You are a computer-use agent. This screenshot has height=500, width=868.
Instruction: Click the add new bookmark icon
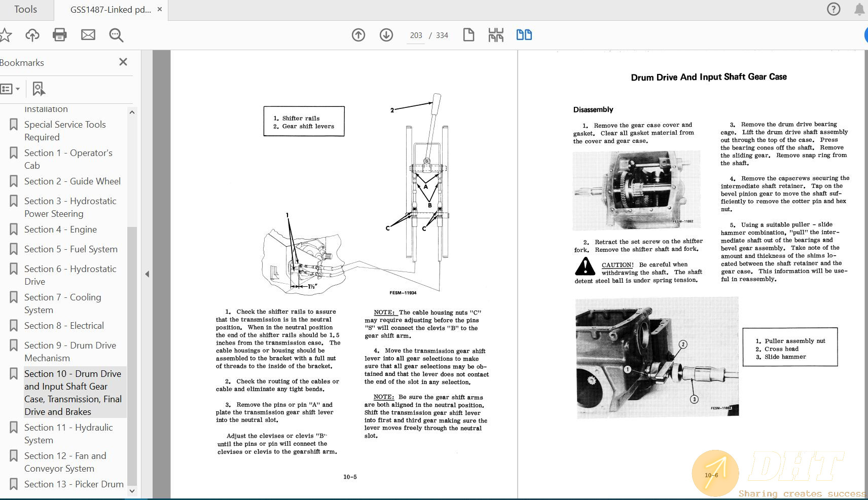pos(39,89)
